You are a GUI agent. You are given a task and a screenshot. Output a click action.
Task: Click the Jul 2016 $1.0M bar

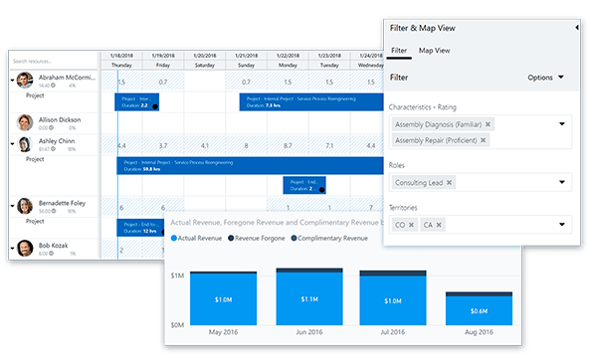(x=393, y=299)
